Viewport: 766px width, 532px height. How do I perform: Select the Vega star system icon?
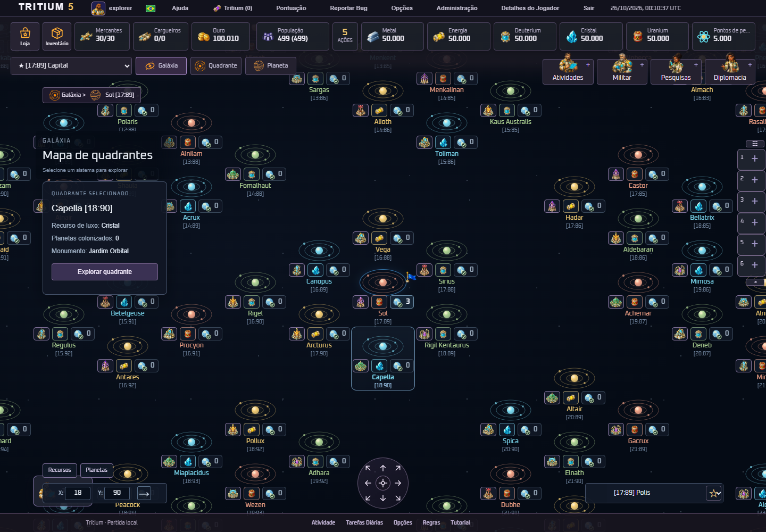coord(383,219)
